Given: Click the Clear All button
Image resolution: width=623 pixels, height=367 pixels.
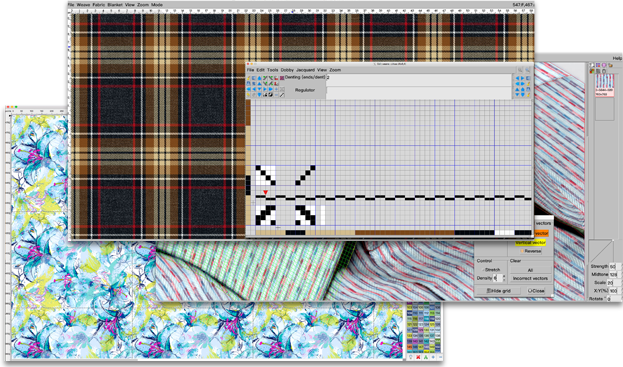Looking at the screenshot, I should tap(530, 270).
